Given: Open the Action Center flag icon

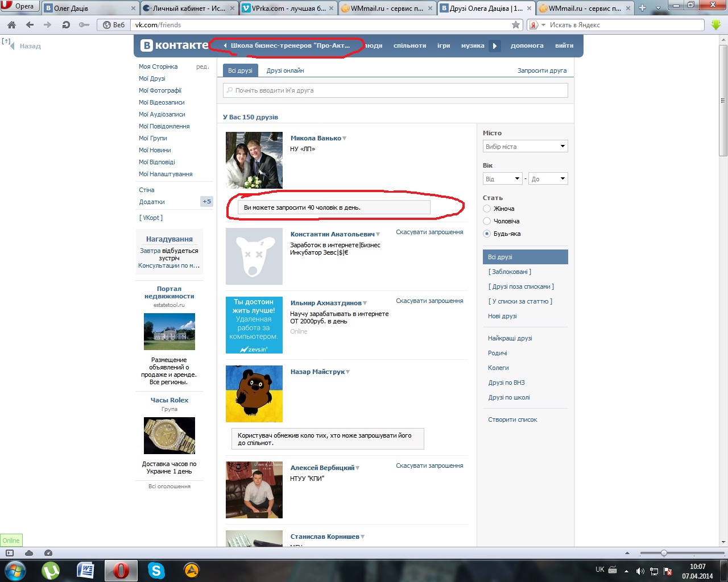Looking at the screenshot, I should [668, 571].
